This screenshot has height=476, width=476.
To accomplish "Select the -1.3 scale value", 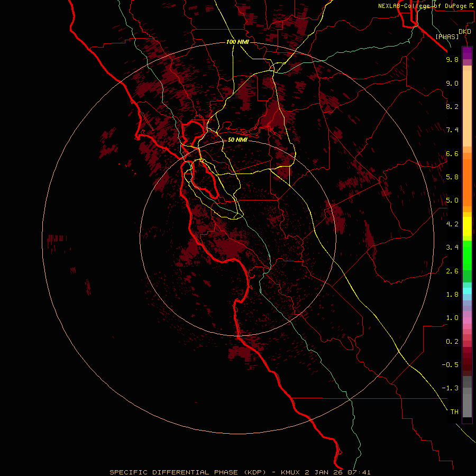I will (450, 388).
